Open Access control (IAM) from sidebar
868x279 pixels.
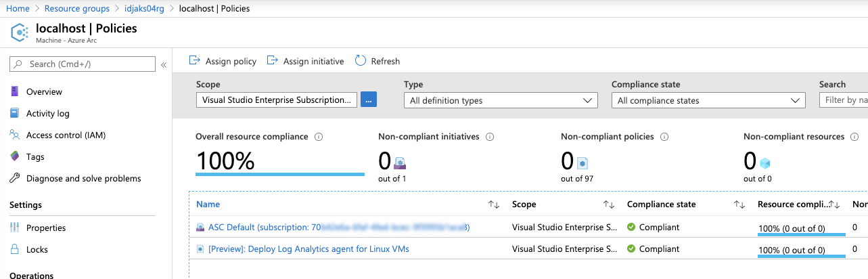(66, 135)
